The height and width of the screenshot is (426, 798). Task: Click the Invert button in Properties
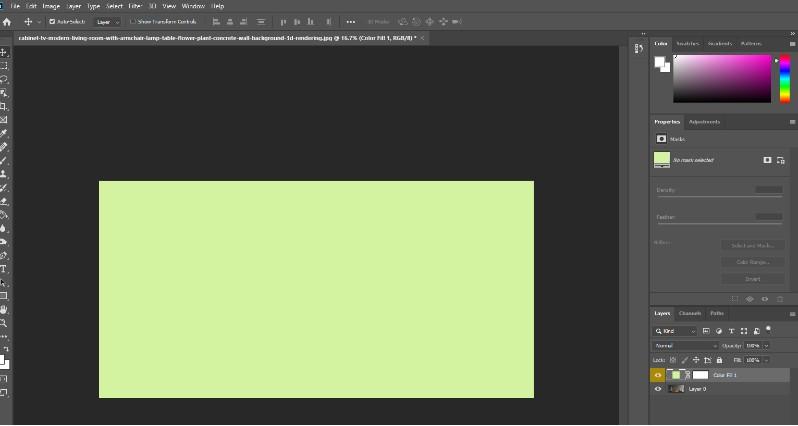[x=753, y=279]
